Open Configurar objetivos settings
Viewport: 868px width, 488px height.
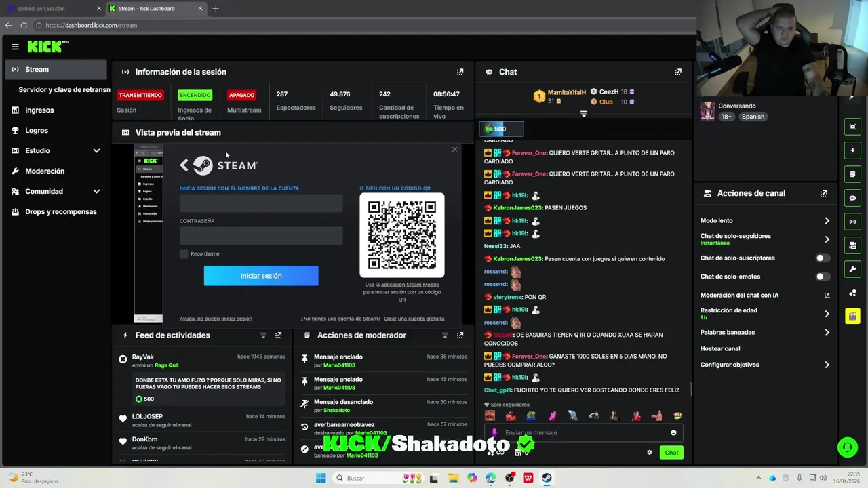point(764,365)
